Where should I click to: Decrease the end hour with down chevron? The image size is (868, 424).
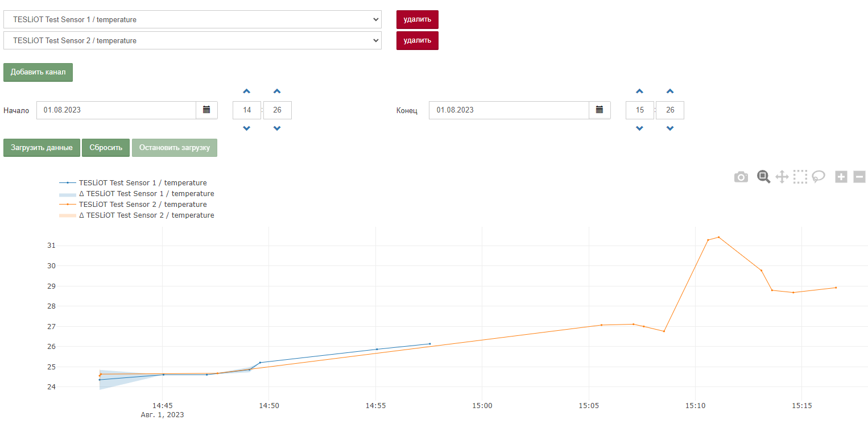coord(639,128)
